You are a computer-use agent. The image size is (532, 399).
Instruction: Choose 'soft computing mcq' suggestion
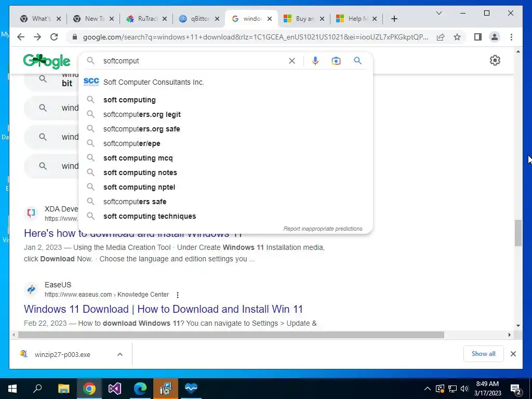point(225,158)
